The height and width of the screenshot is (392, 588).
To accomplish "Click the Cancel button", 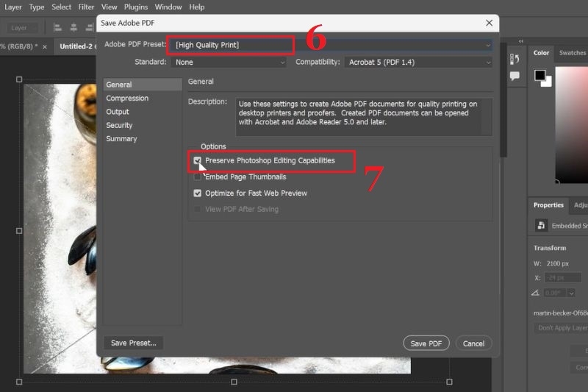I will (x=473, y=343).
